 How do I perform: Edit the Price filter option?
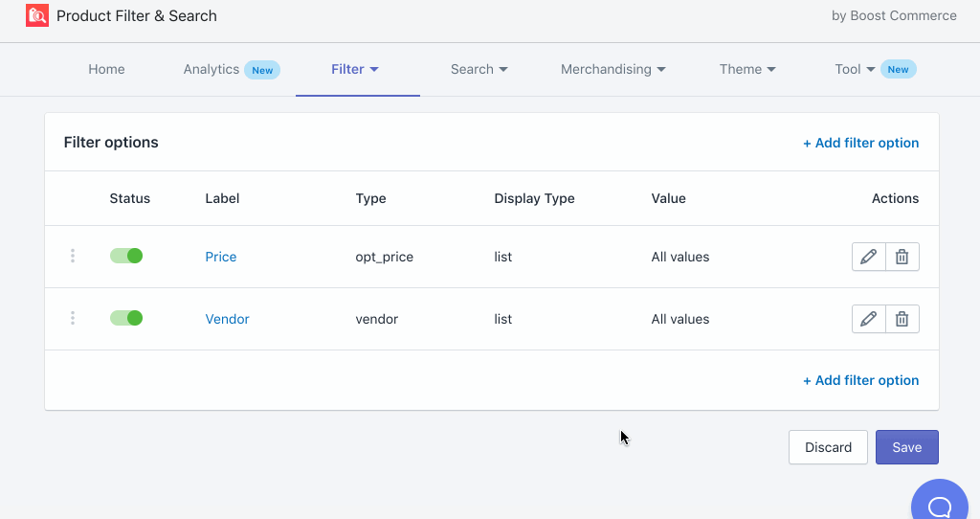coord(868,257)
